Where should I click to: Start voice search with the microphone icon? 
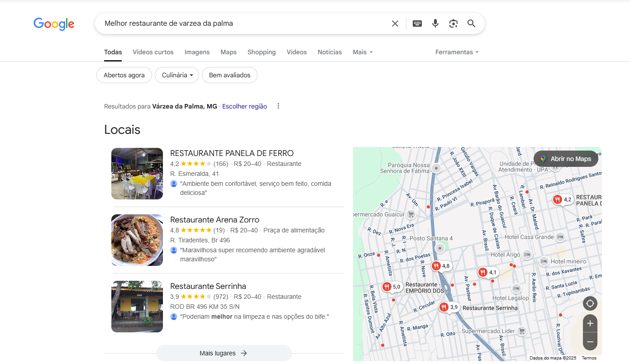[x=435, y=24]
